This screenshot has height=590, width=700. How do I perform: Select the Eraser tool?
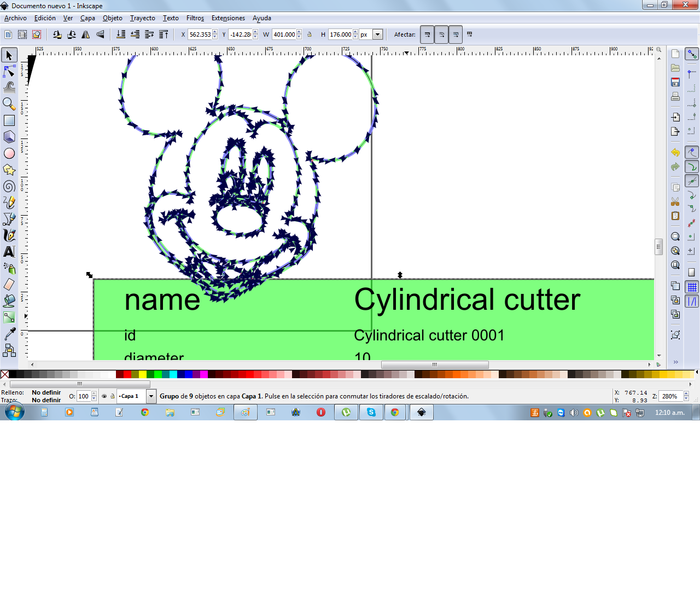pos(9,285)
